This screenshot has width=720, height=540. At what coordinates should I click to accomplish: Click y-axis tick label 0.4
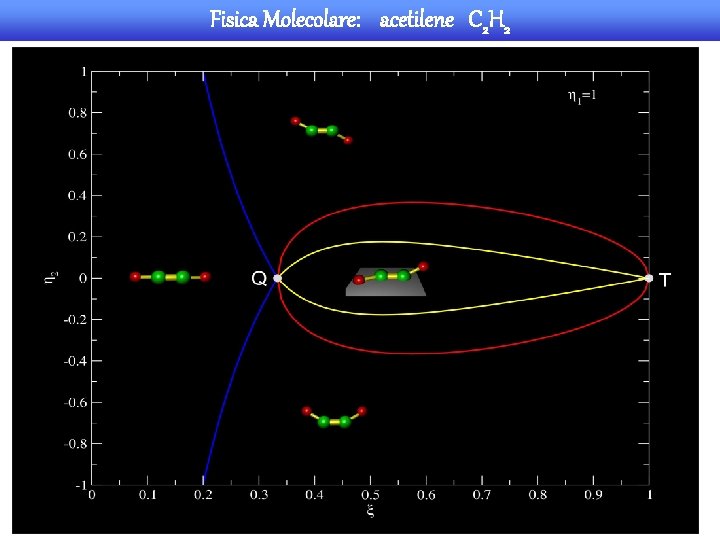[x=78, y=196]
